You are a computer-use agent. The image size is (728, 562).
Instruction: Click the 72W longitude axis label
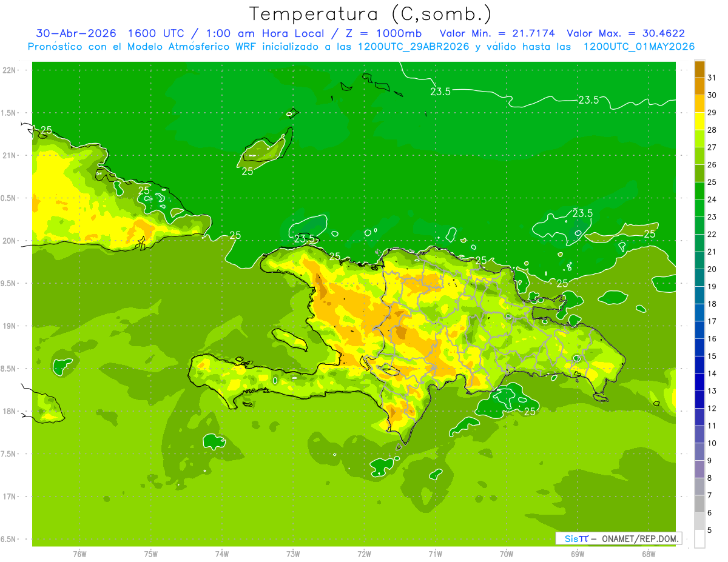(x=364, y=554)
